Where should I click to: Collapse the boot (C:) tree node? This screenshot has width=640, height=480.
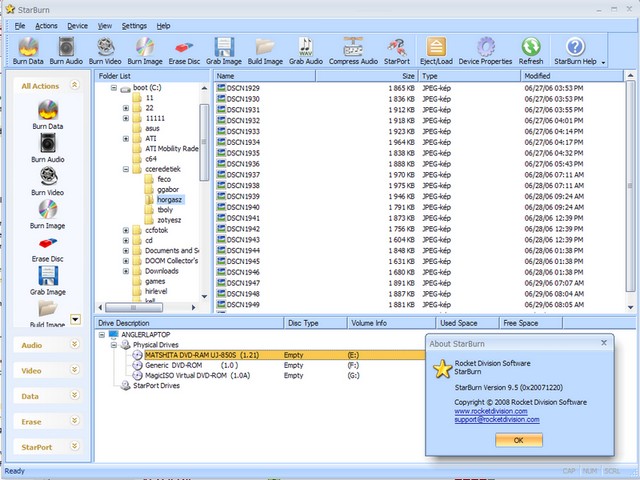[114, 88]
